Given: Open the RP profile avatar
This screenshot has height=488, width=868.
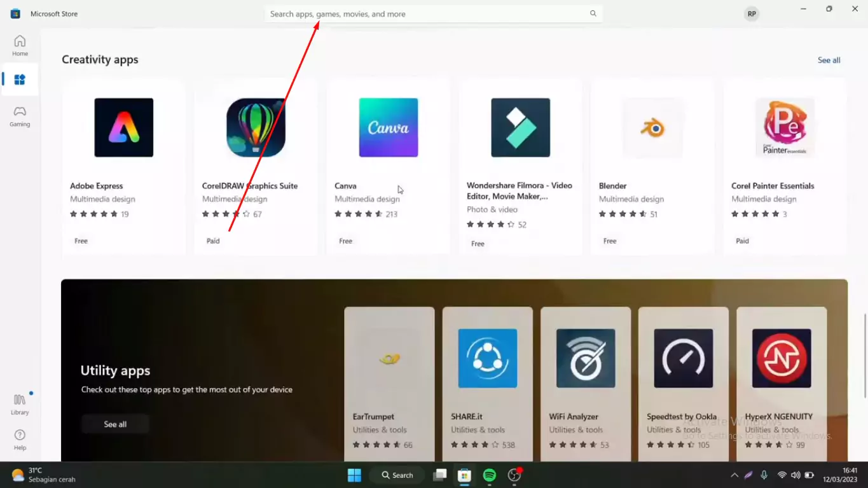Looking at the screenshot, I should tap(752, 13).
